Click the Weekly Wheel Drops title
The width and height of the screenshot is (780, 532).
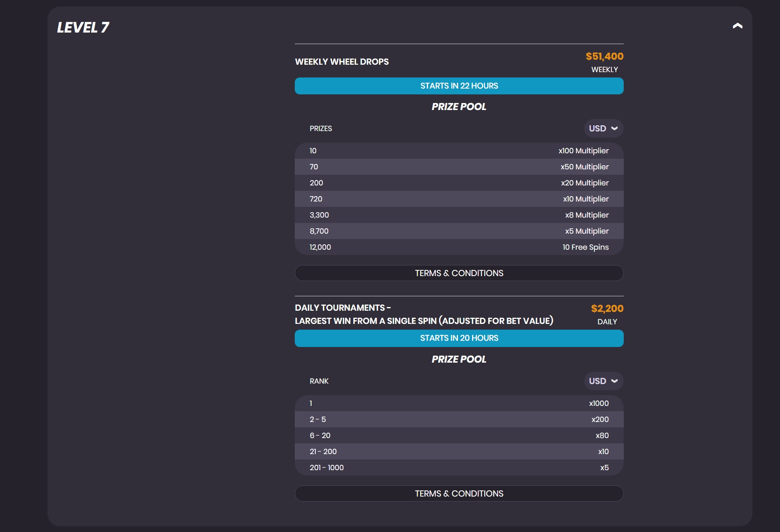pyautogui.click(x=342, y=62)
